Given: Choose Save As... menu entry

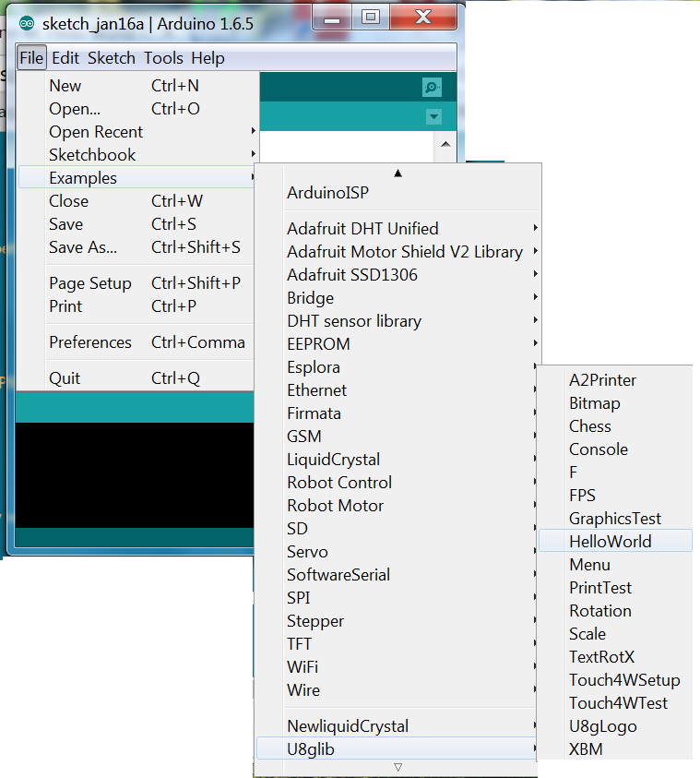Looking at the screenshot, I should coord(137,247).
